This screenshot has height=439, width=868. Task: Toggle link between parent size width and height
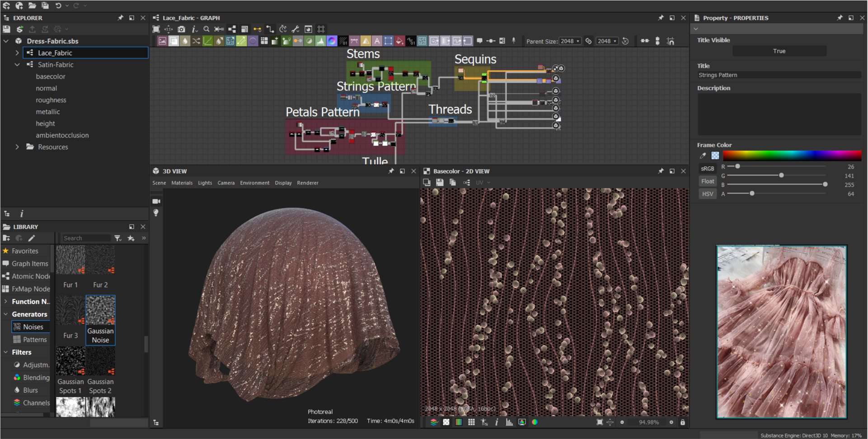click(x=588, y=41)
